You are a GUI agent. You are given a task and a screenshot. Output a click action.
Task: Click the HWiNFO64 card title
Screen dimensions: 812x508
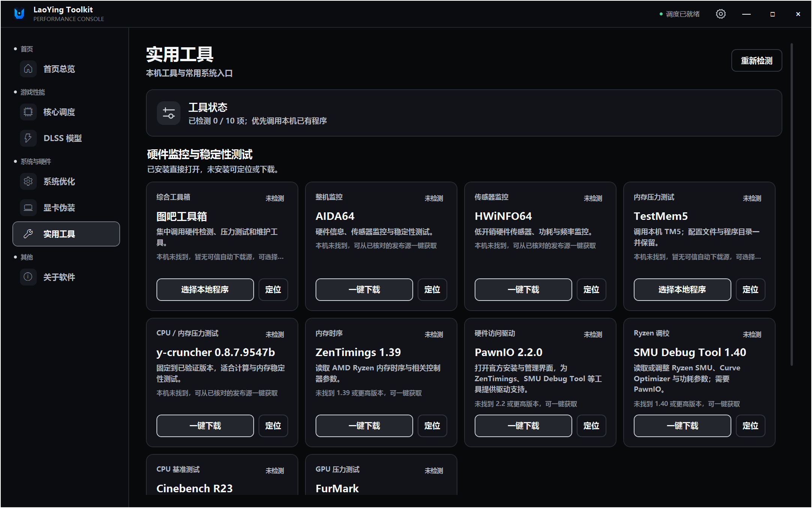[x=503, y=216]
